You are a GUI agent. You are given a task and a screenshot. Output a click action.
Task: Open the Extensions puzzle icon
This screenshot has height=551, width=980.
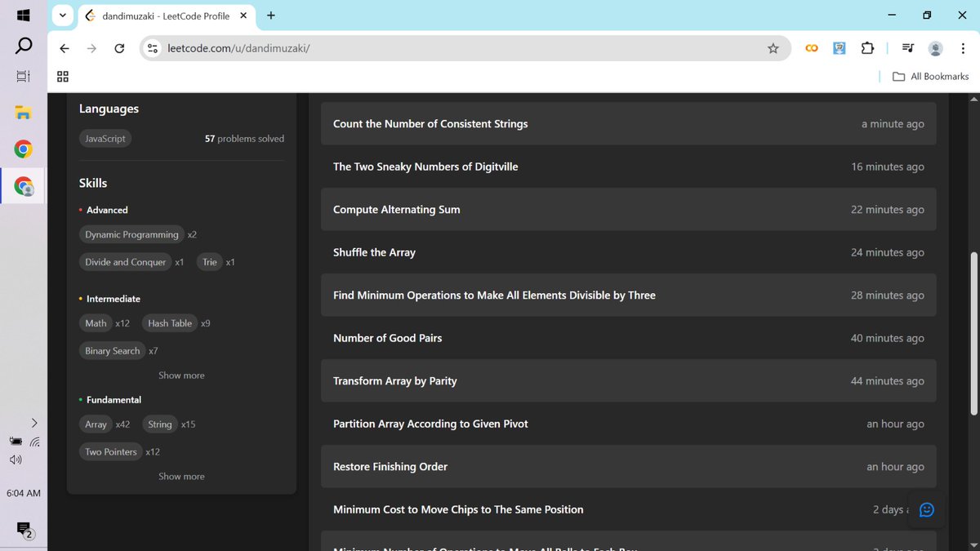pyautogui.click(x=867, y=48)
